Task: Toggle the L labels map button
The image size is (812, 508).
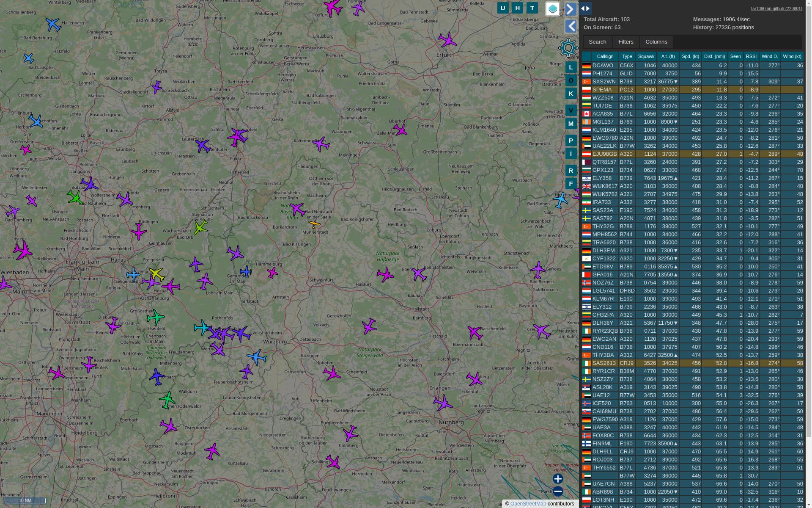Action: point(571,67)
